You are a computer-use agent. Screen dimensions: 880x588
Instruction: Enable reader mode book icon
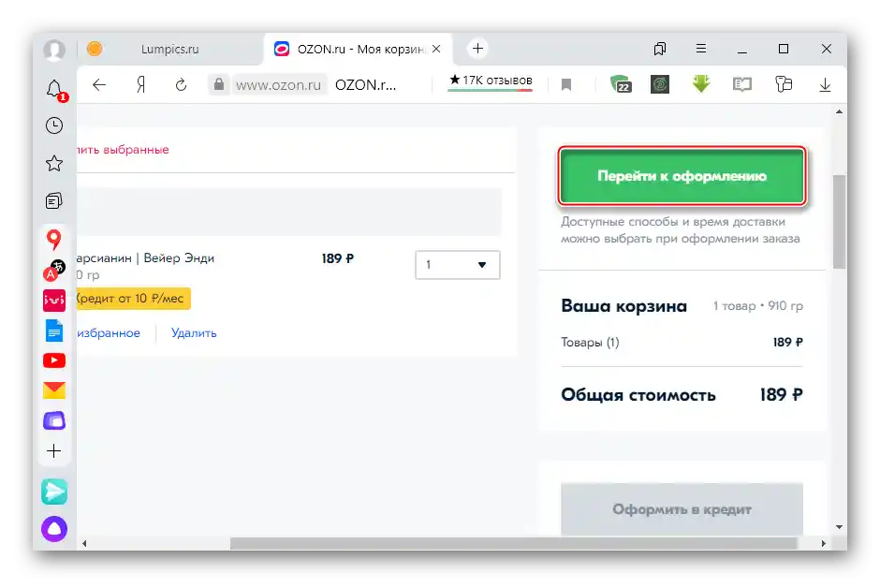742,84
